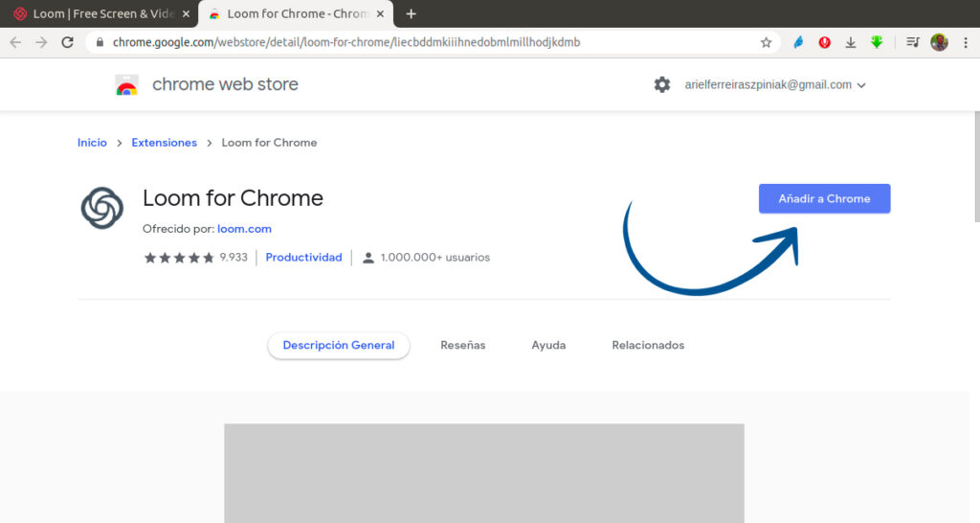Viewport: 980px width, 523px height.
Task: Click the Loom for Chrome heading
Action: (x=233, y=198)
